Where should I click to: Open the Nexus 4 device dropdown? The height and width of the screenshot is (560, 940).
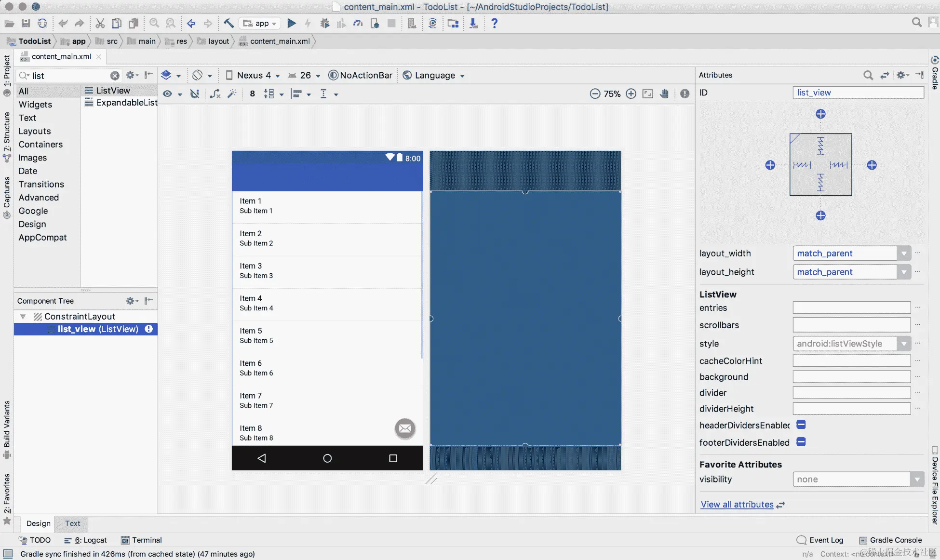[253, 75]
